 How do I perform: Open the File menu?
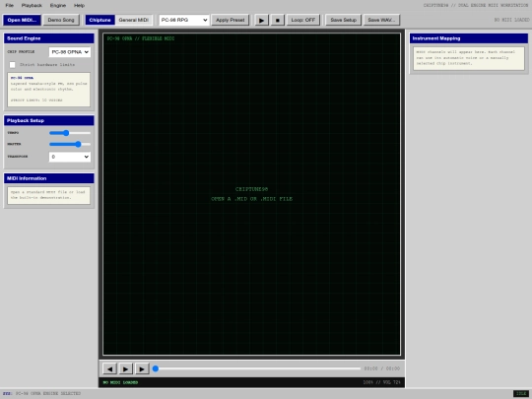pyautogui.click(x=10, y=6)
